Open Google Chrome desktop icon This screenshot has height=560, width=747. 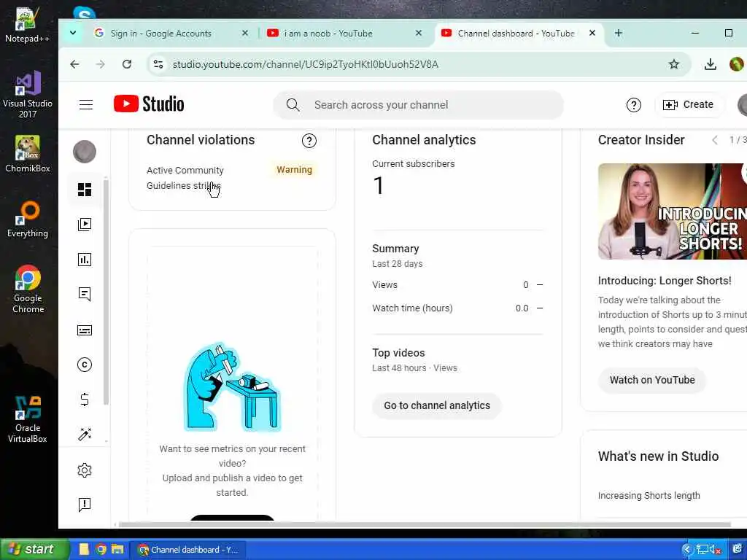coord(27,289)
